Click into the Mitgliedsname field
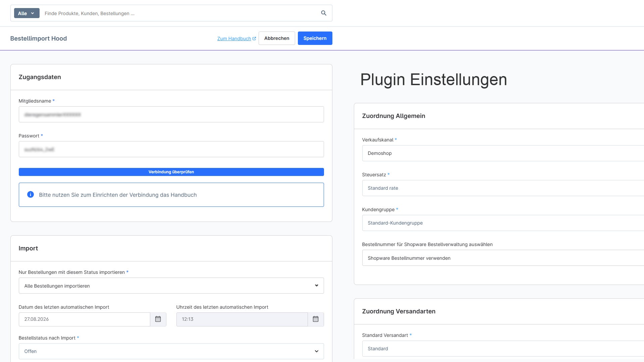The height and width of the screenshot is (362, 644). 171,114
